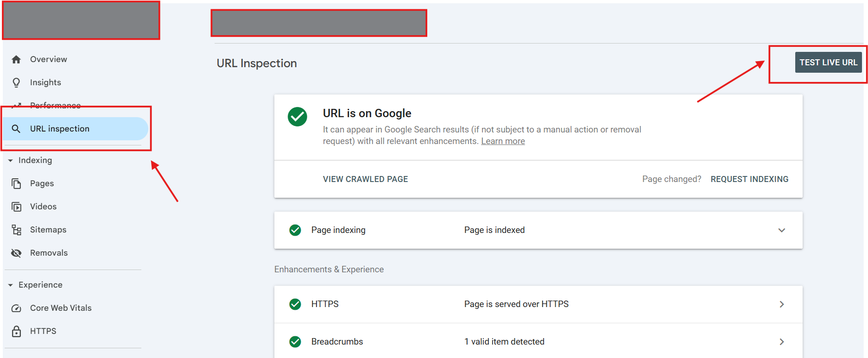Click the Overview home icon
The width and height of the screenshot is (868, 358).
(17, 59)
